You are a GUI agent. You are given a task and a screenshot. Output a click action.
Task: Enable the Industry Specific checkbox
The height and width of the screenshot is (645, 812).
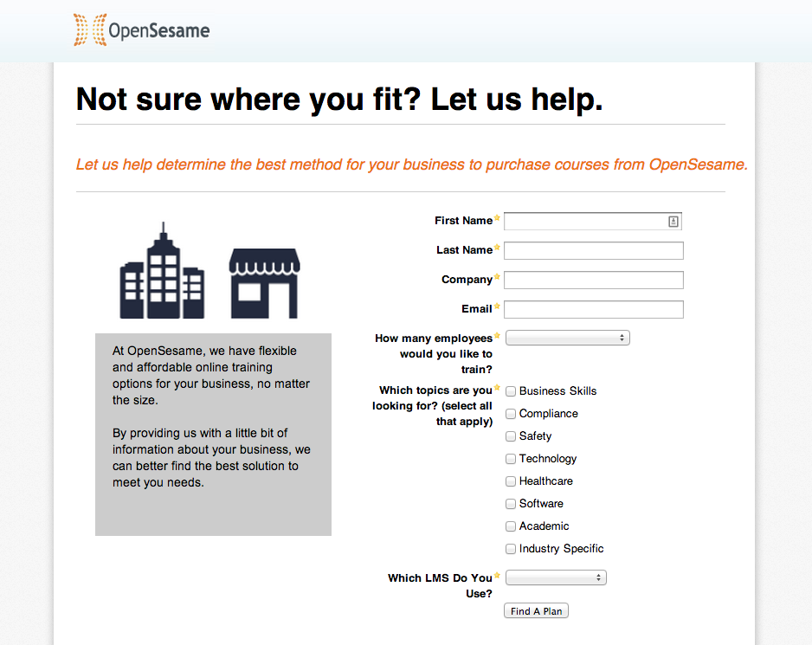tap(511, 549)
